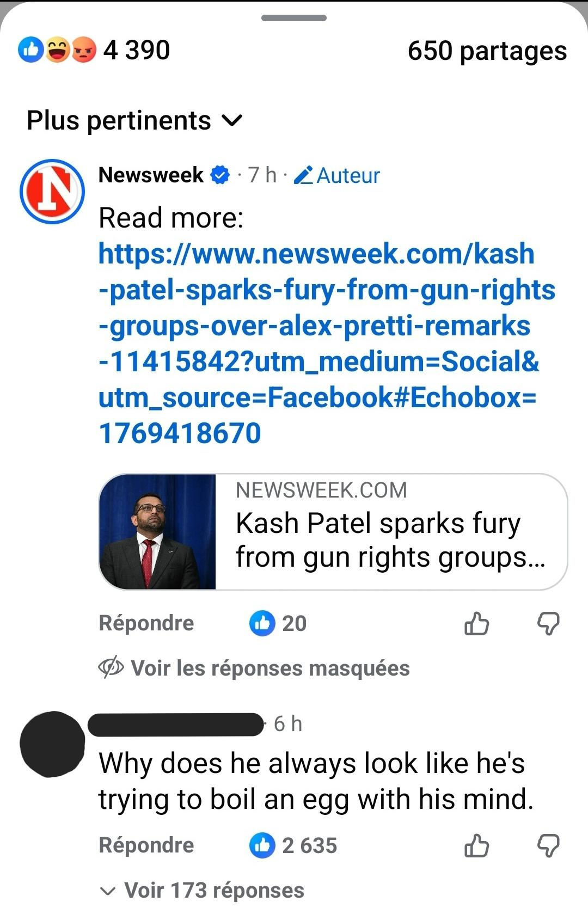Dislike the boil an egg comment
This screenshot has width=588, height=914.
pyautogui.click(x=548, y=846)
